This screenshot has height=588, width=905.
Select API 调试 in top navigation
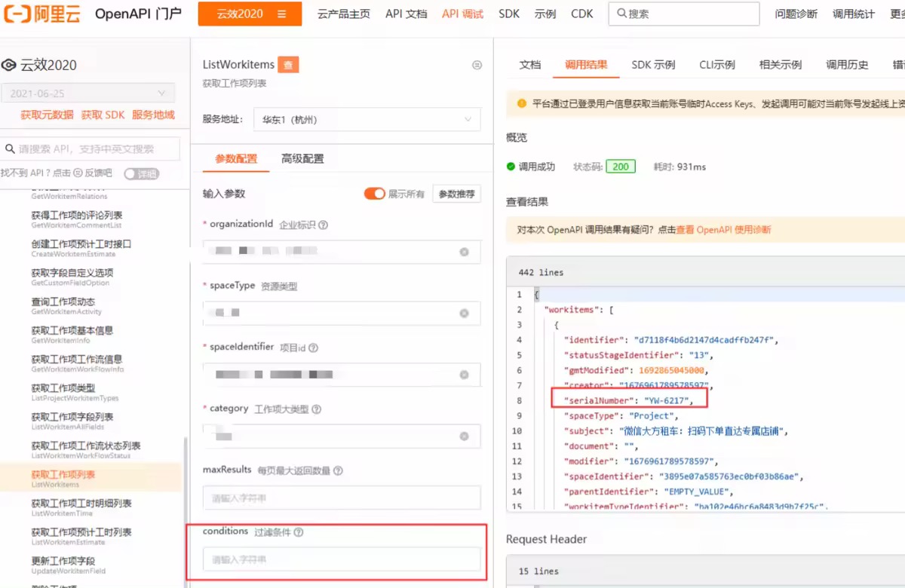[462, 14]
